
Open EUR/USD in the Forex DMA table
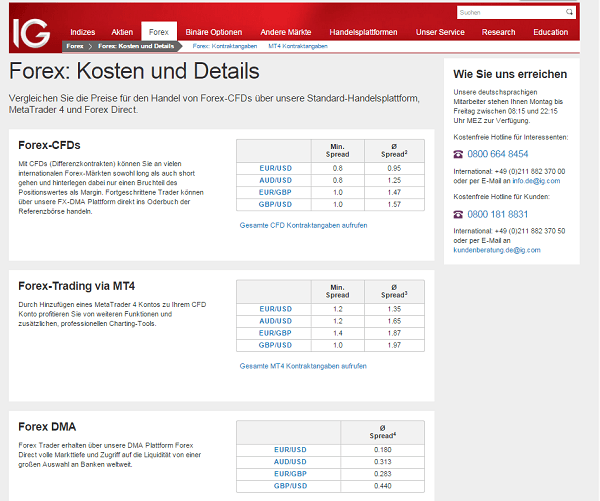coord(290,450)
